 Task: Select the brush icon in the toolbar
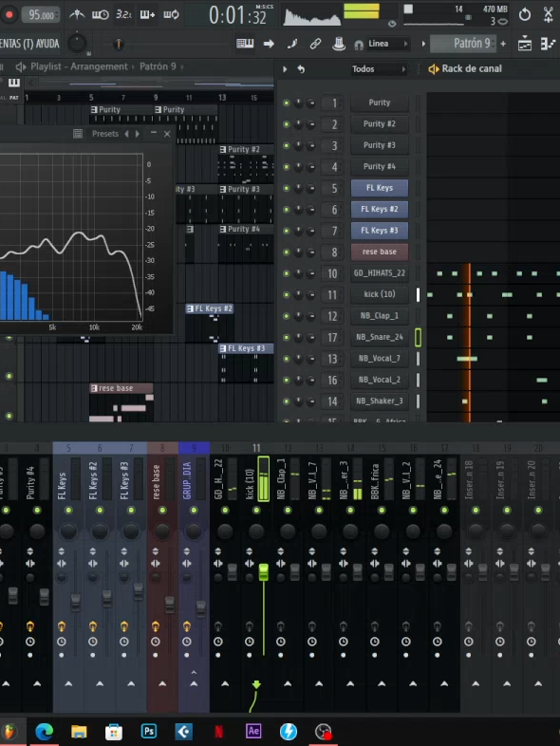[x=292, y=44]
